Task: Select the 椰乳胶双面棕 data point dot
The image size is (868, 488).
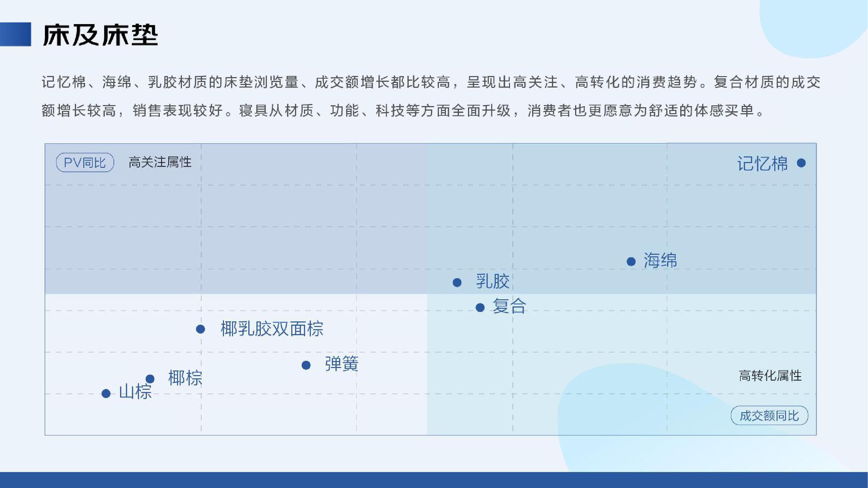Action: [200, 329]
